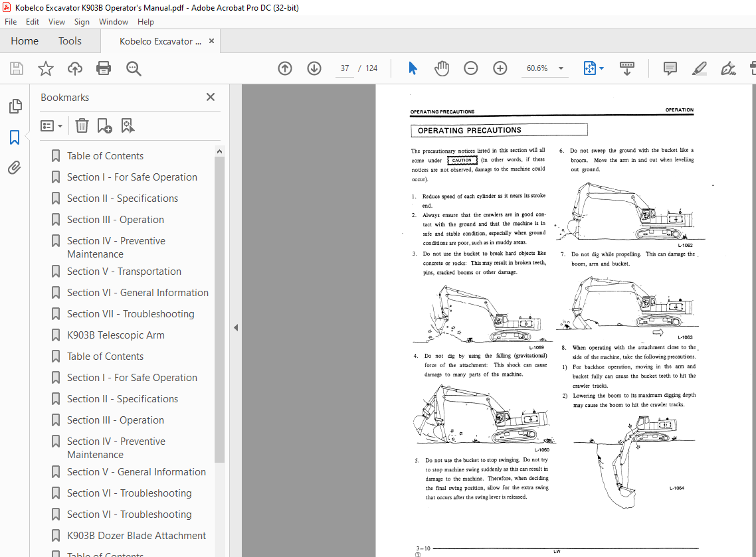This screenshot has width=756, height=557.
Task: Open the Help menu
Action: 145,22
